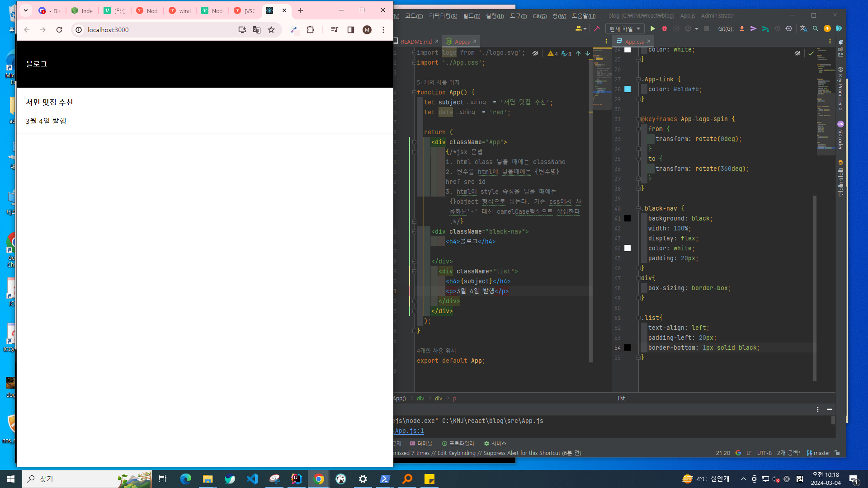Click the site information icon in Chrome's address bar
This screenshot has height=488, width=868.
(x=79, y=30)
